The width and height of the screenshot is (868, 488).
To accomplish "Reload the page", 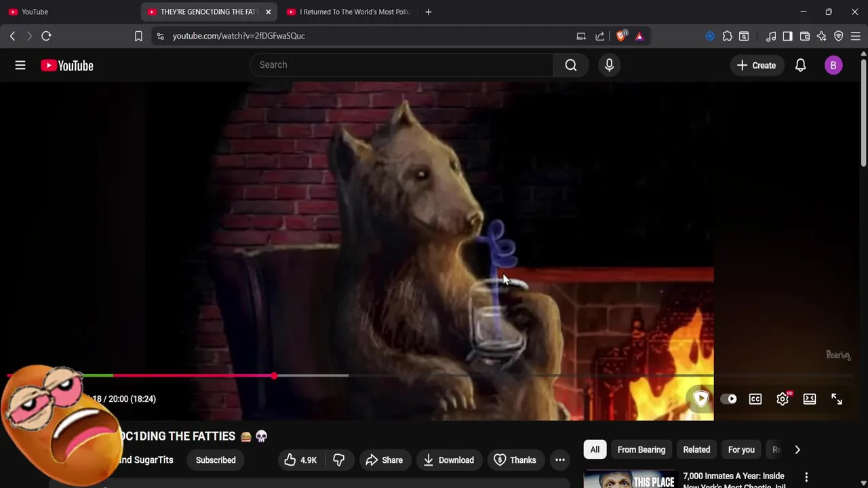I will point(46,36).
